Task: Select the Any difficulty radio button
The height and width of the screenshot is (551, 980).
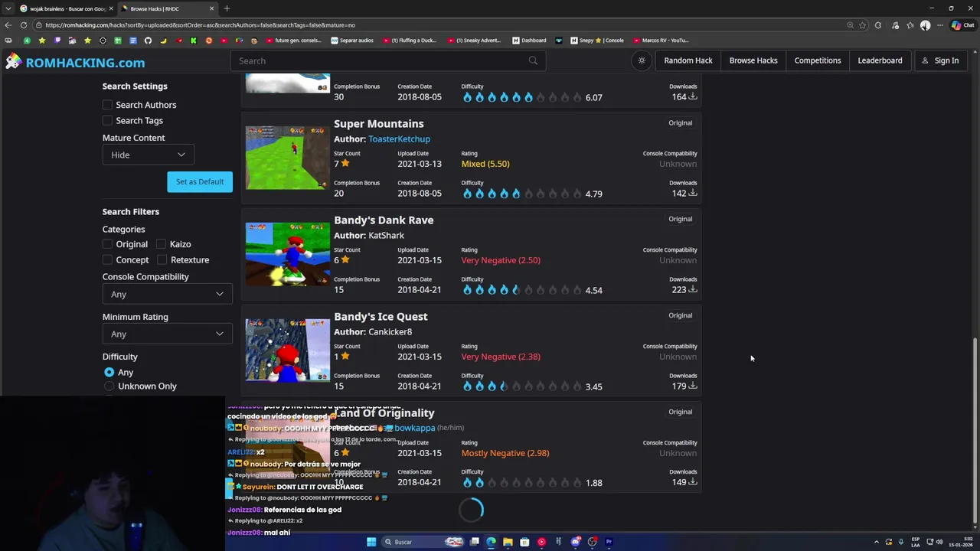Action: (109, 372)
